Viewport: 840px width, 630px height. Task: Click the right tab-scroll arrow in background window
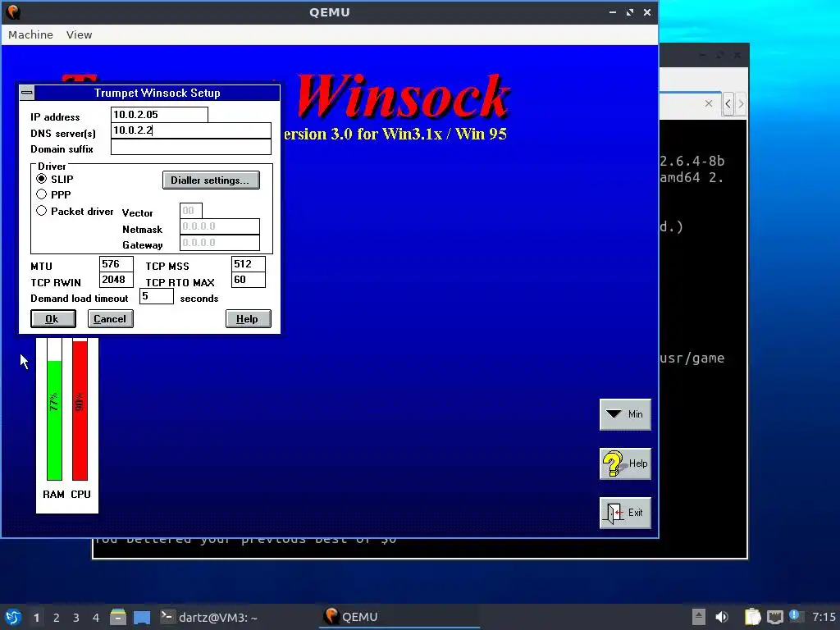tap(741, 104)
